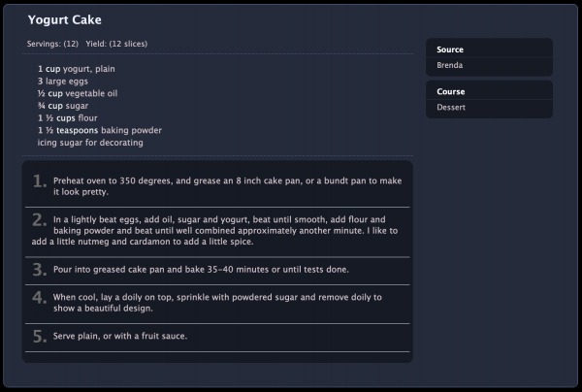Click the baking powder ingredient line
Viewport: 582px width, 392px height.
[100, 130]
